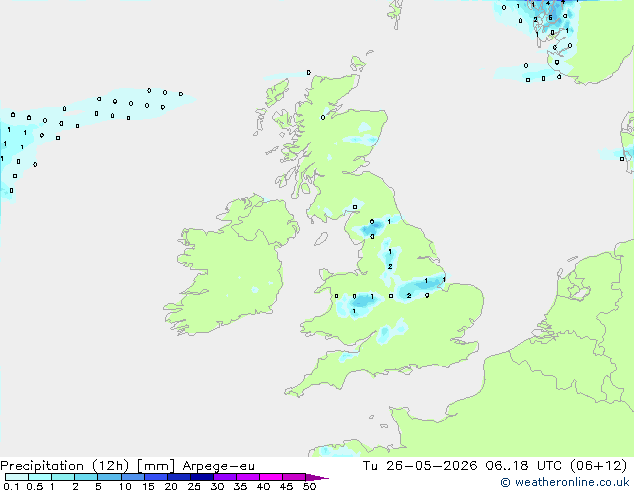Click the legend scale label 25
The width and height of the screenshot is (634, 490).
coord(194,486)
